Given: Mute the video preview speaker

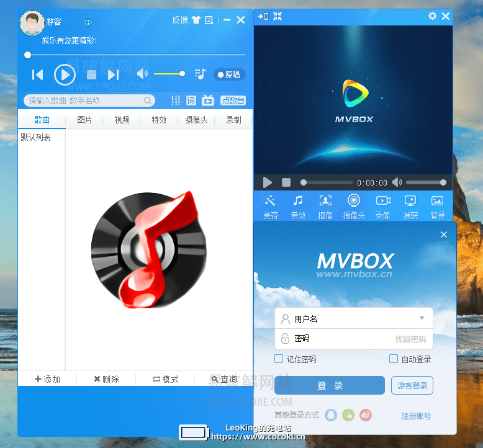Looking at the screenshot, I should [x=397, y=182].
